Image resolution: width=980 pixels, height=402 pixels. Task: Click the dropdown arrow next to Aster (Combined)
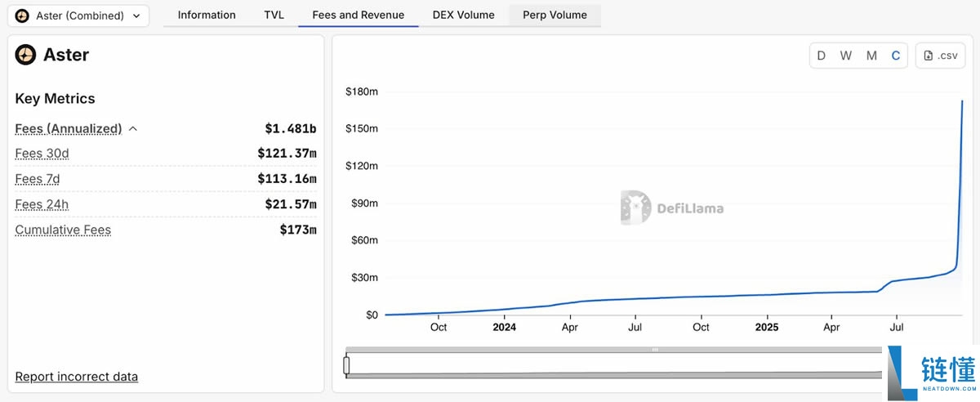(x=135, y=16)
